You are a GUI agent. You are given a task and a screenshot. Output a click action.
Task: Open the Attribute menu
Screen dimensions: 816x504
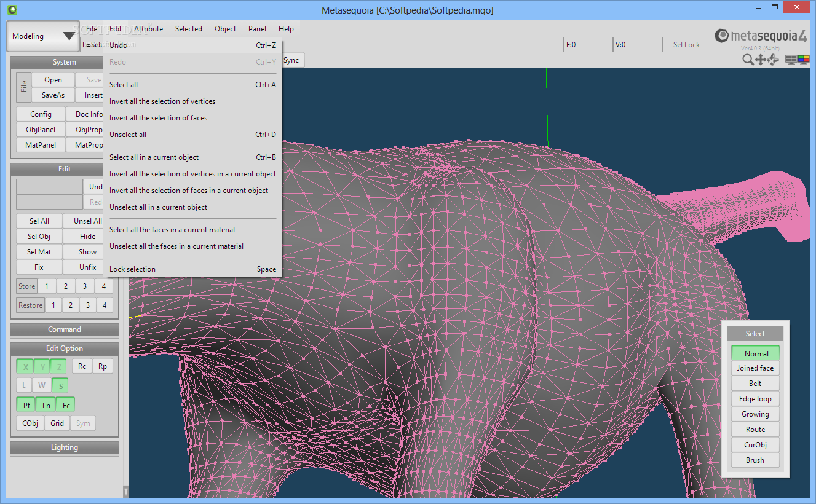point(149,29)
